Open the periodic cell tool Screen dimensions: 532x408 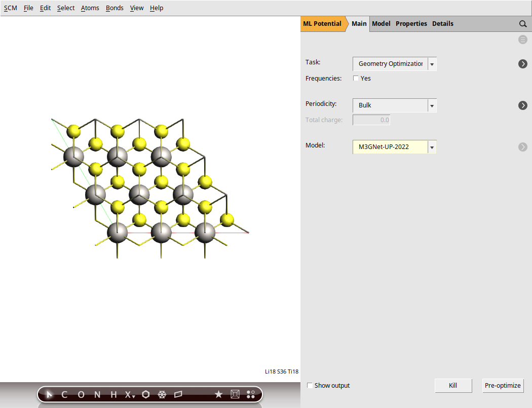235,394
